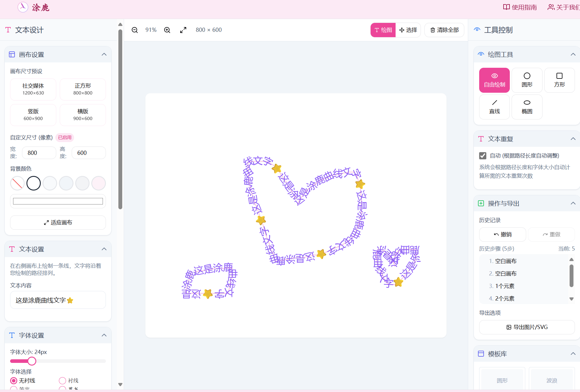Click the 适应画布 button
Image resolution: width=580 pixels, height=392 pixels.
pos(58,223)
